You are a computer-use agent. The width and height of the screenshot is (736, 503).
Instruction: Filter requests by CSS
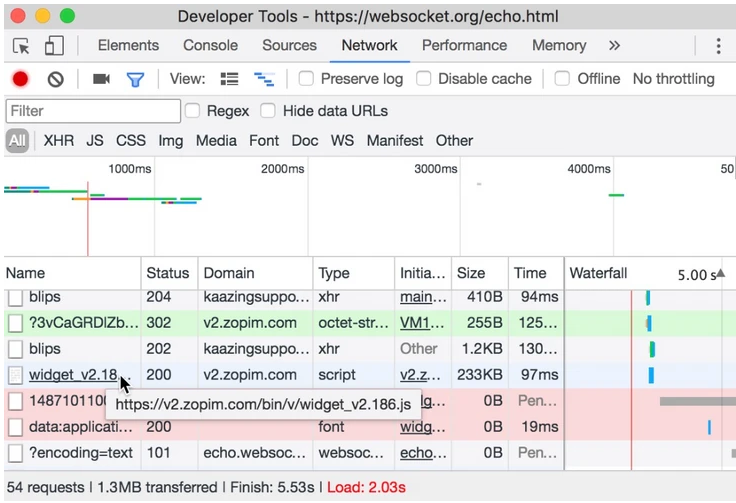(x=130, y=141)
